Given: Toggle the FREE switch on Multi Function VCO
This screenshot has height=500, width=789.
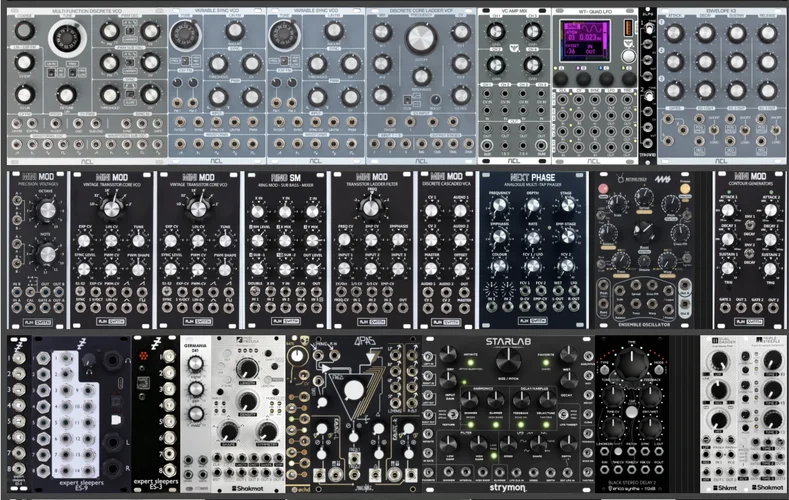Looking at the screenshot, I should 71,73.
